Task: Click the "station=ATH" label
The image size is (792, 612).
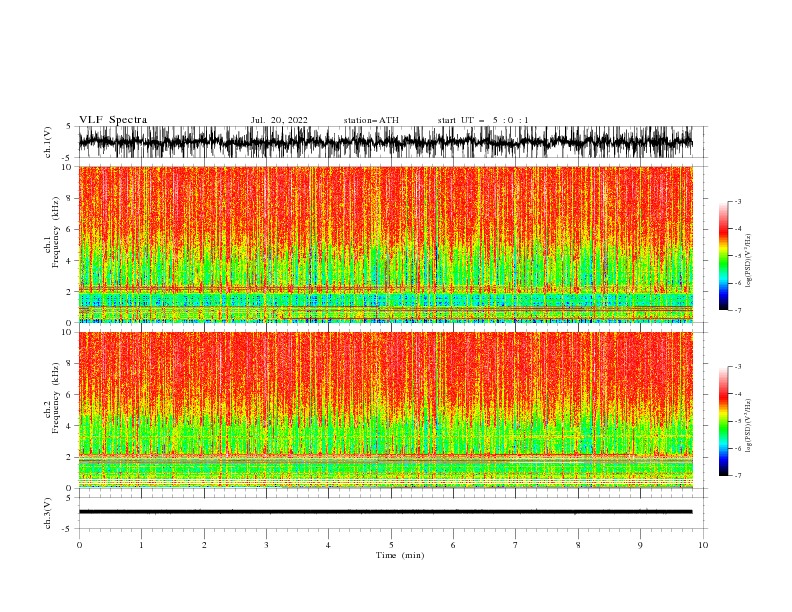Action: [371, 120]
